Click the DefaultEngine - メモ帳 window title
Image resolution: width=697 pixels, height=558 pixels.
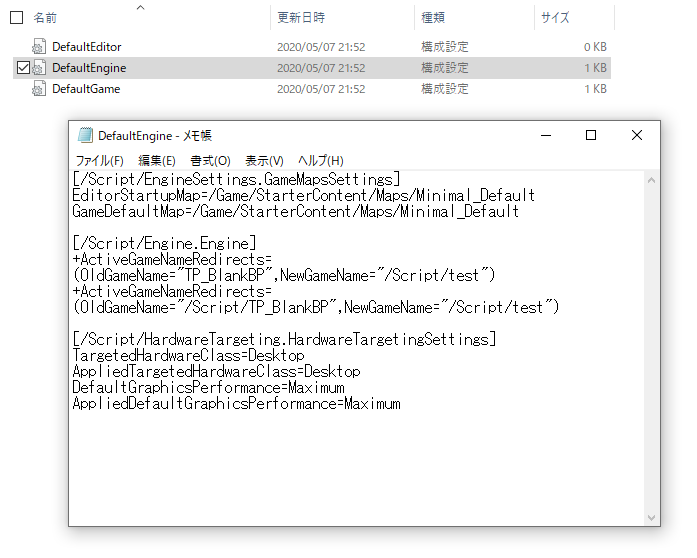coord(155,136)
